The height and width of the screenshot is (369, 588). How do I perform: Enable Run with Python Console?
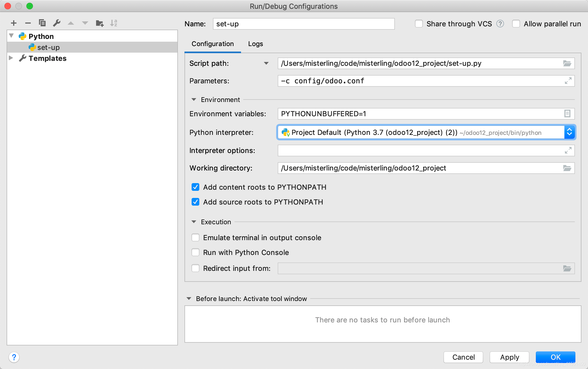[x=195, y=252]
